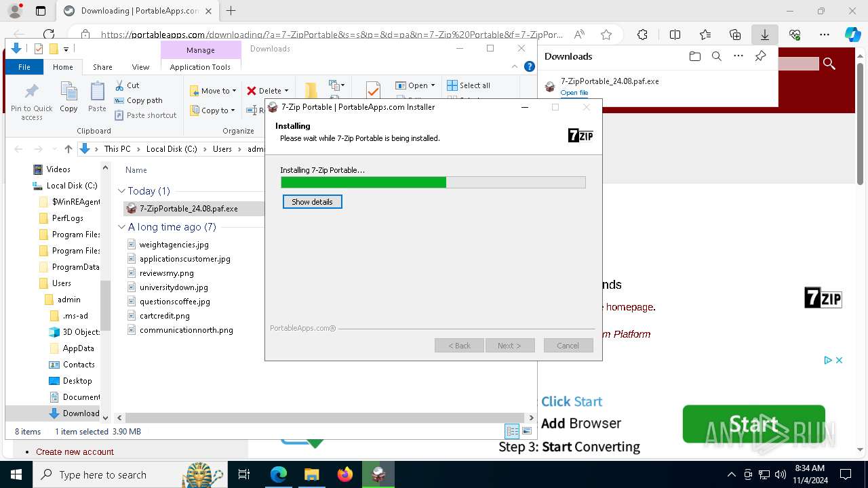Click the Paste icon in Clipboard group

[97, 96]
